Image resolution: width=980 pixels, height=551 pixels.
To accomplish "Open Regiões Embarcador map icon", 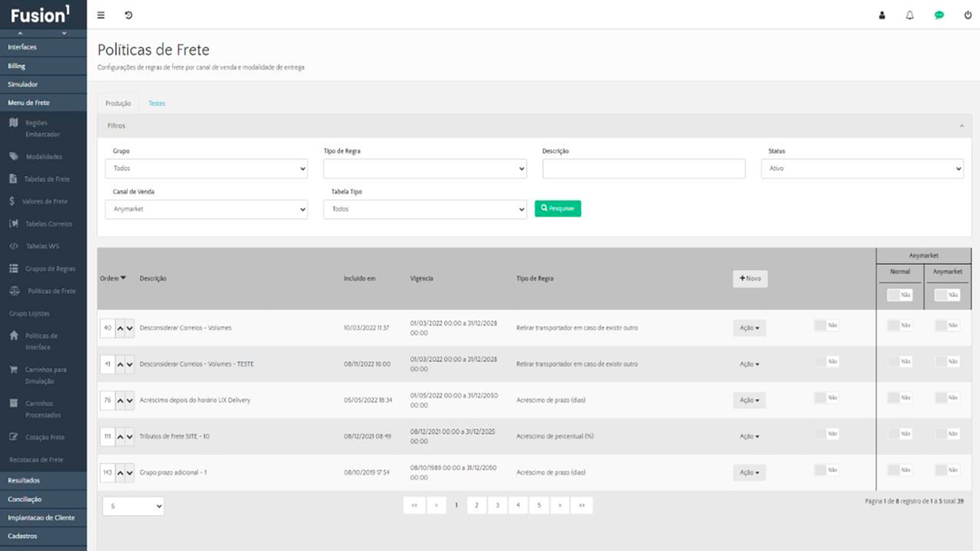I will [14, 122].
